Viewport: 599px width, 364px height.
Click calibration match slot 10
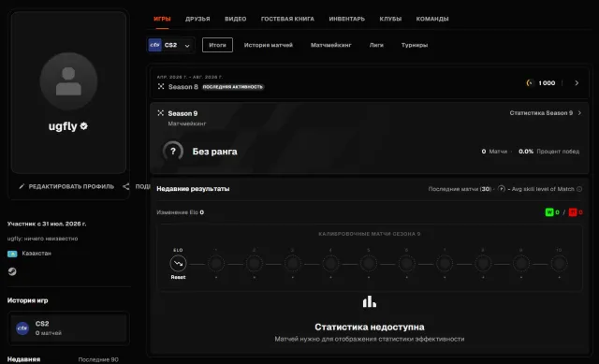[559, 264]
